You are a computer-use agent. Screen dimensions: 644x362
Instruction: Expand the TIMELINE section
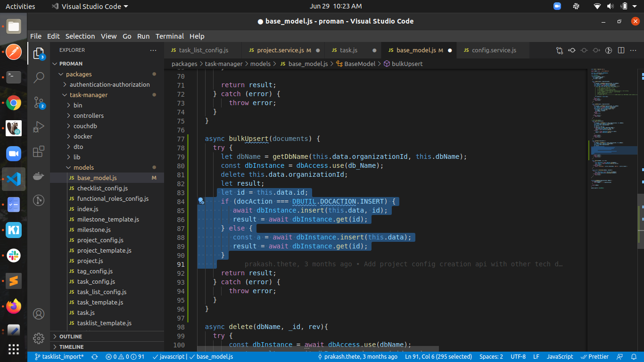71,347
